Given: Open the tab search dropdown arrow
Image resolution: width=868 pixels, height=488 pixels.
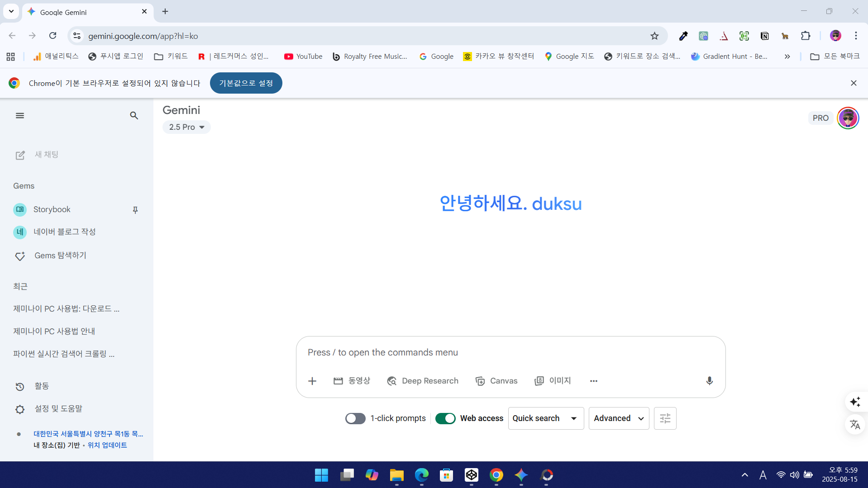Looking at the screenshot, I should point(11,11).
